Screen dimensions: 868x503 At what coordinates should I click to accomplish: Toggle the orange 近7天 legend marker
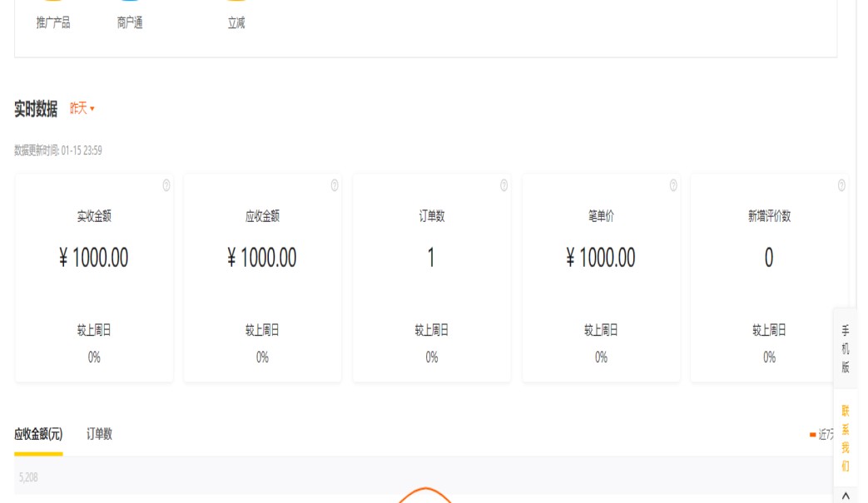click(812, 434)
